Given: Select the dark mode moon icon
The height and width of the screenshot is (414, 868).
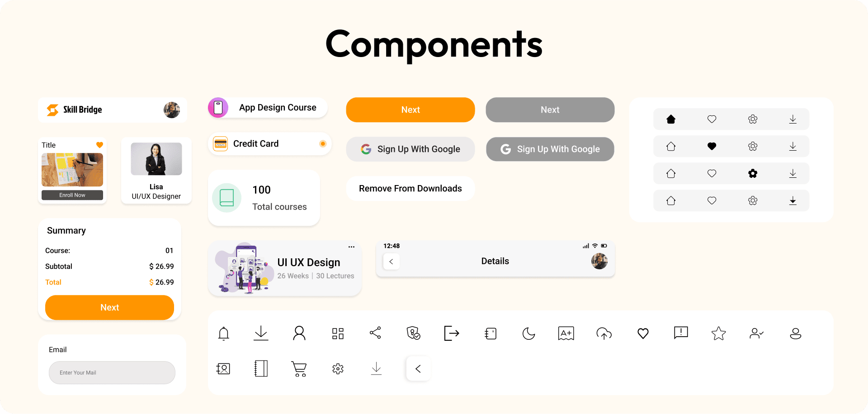Looking at the screenshot, I should click(528, 333).
